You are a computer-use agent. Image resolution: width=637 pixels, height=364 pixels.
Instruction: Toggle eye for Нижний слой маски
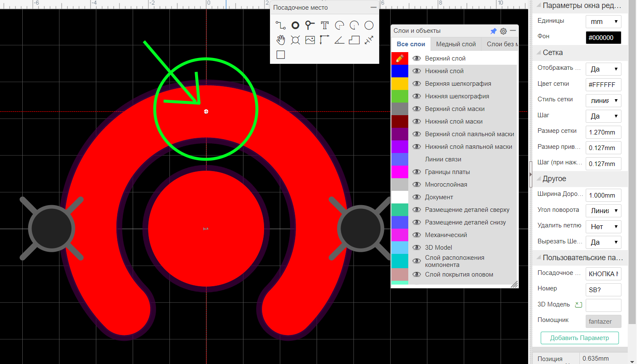pos(417,121)
